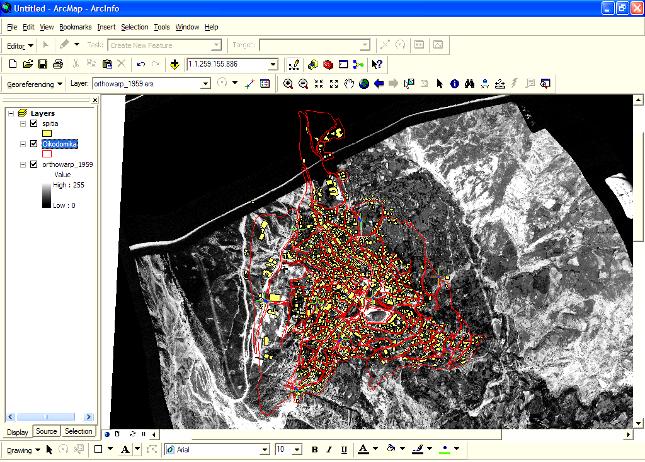Toggle Italic text formatting
Image resolution: width=645 pixels, height=462 pixels.
point(329,449)
